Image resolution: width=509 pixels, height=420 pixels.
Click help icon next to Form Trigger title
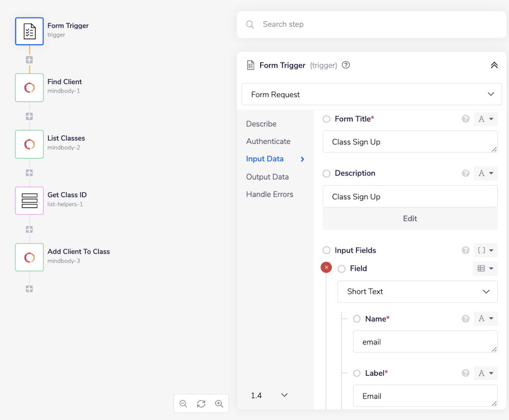coord(346,65)
